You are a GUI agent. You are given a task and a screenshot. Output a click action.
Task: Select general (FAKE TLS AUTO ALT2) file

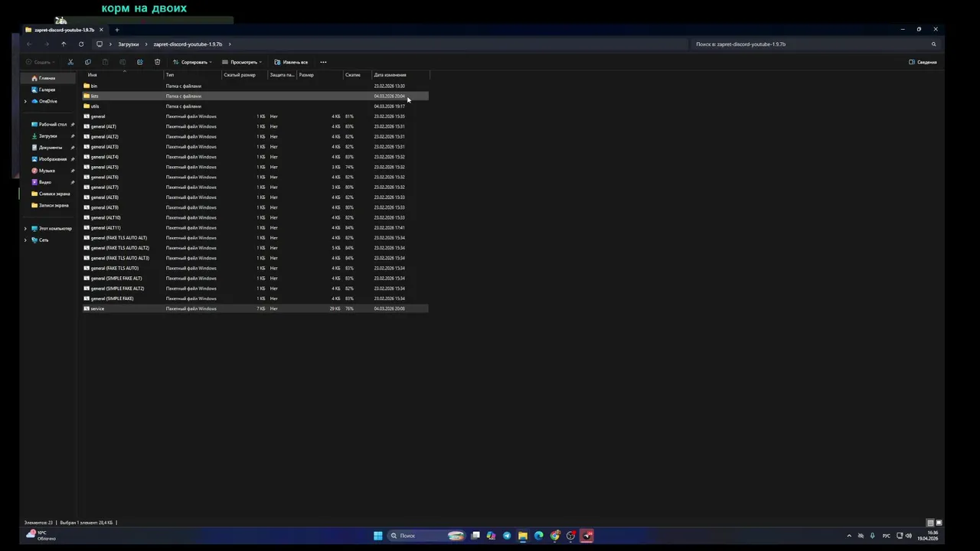(x=255, y=248)
